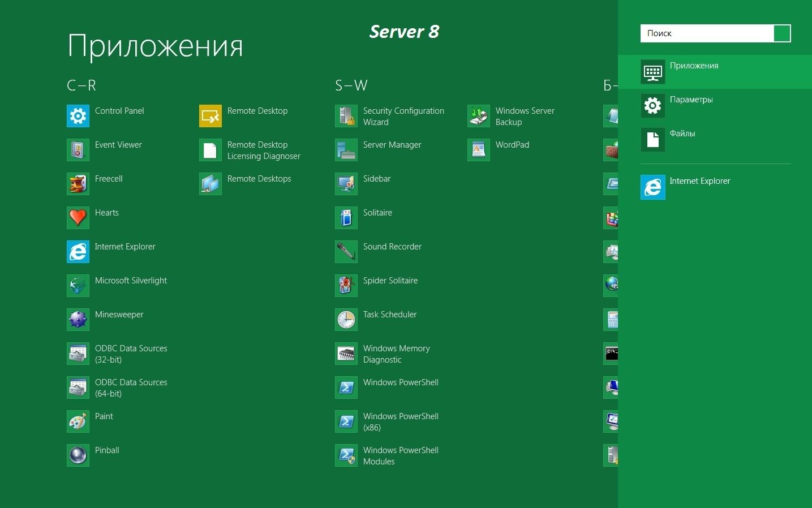
Task: Open the Control Panel app icon
Action: [78, 116]
